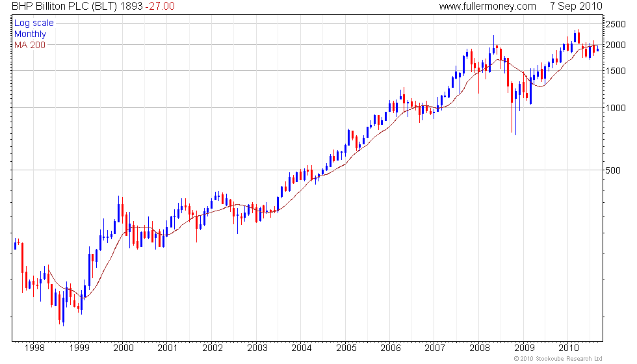The width and height of the screenshot is (637, 364).
Task: Click the 2010 year axis label
Action: click(x=569, y=348)
